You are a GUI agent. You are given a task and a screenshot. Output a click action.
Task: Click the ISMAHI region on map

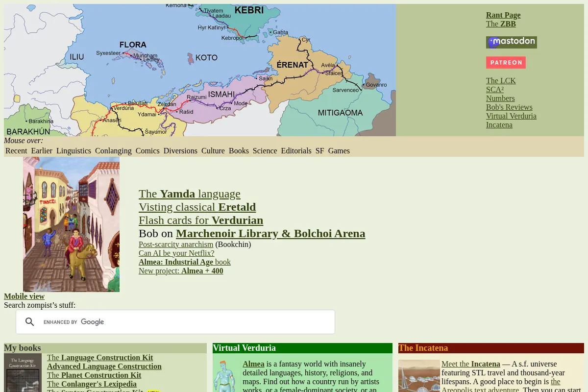[x=221, y=94]
